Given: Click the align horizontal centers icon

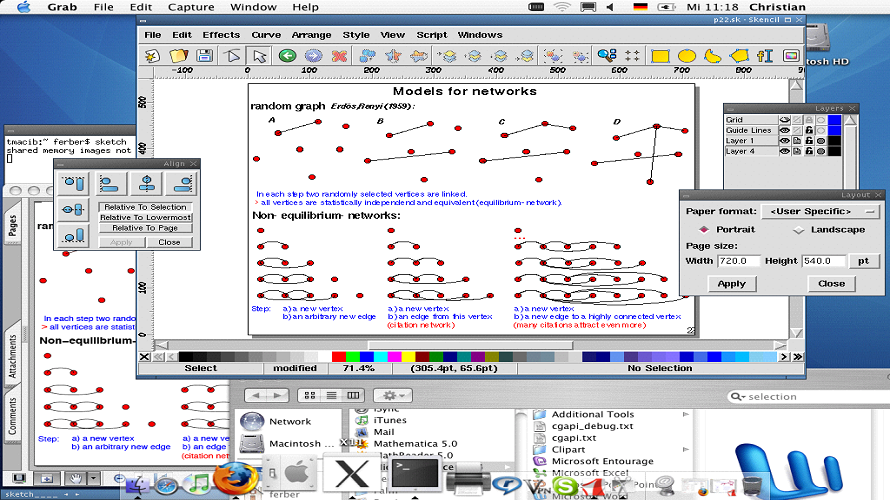Looking at the screenshot, I should [146, 183].
